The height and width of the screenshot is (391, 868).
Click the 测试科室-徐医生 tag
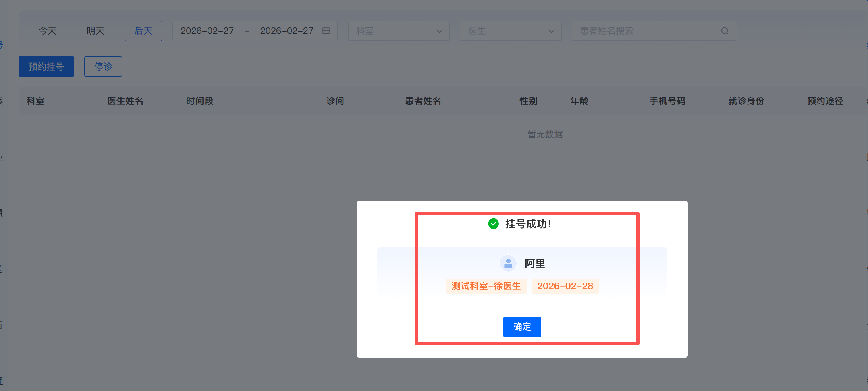(x=486, y=286)
